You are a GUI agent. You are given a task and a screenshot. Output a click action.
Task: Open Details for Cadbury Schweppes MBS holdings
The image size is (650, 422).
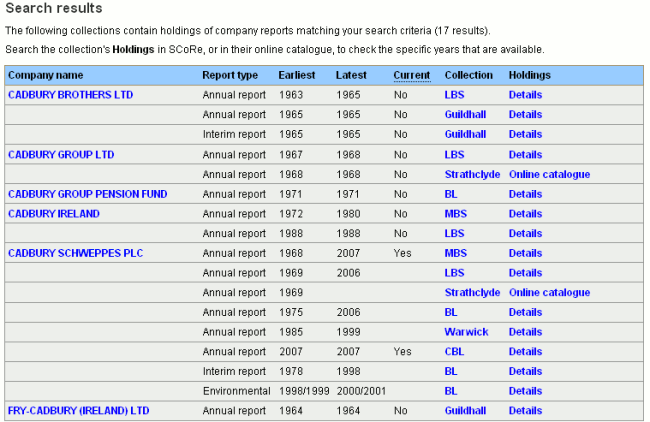[x=525, y=253]
